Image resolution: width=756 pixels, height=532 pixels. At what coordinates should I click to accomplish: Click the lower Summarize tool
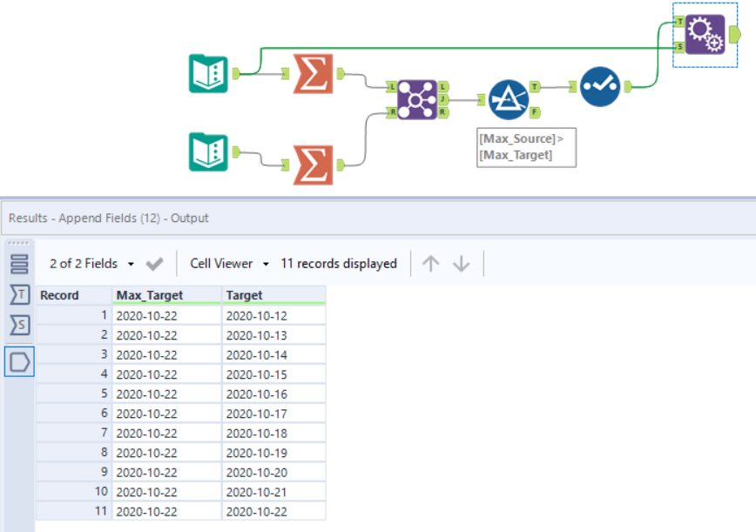pyautogui.click(x=313, y=164)
